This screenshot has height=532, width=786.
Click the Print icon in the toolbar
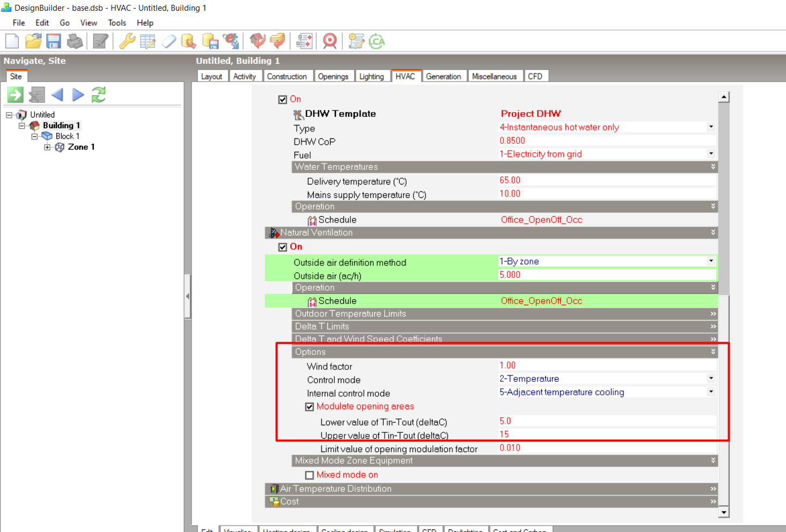pyautogui.click(x=75, y=41)
